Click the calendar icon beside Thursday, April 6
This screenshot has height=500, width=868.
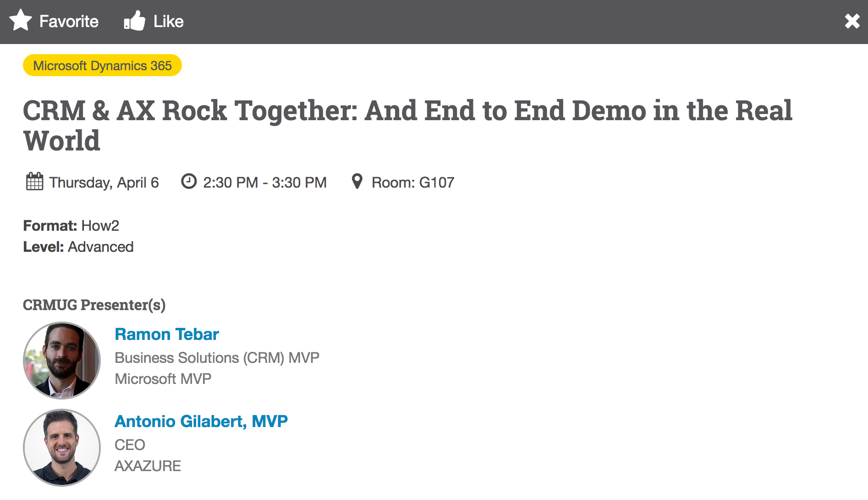(34, 182)
